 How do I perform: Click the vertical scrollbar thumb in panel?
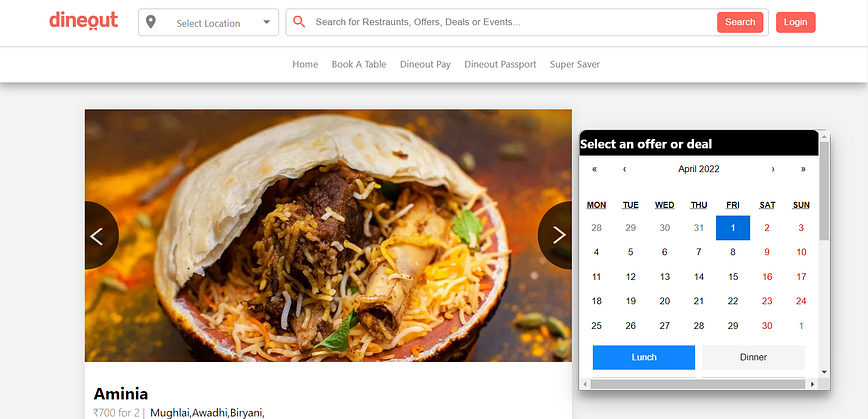click(824, 191)
